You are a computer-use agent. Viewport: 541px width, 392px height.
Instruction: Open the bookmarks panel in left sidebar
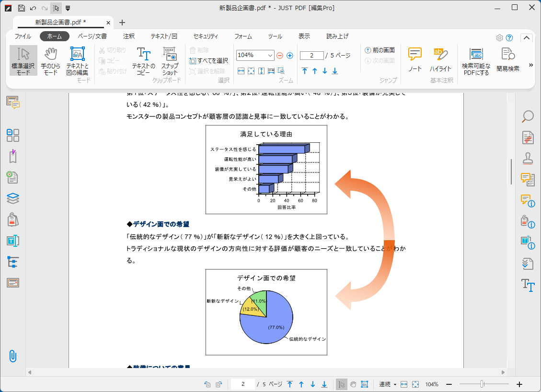pyautogui.click(x=13, y=156)
